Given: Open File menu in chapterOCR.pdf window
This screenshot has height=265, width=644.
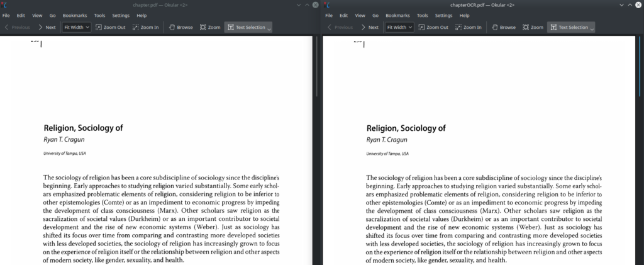Looking at the screenshot, I should point(329,16).
